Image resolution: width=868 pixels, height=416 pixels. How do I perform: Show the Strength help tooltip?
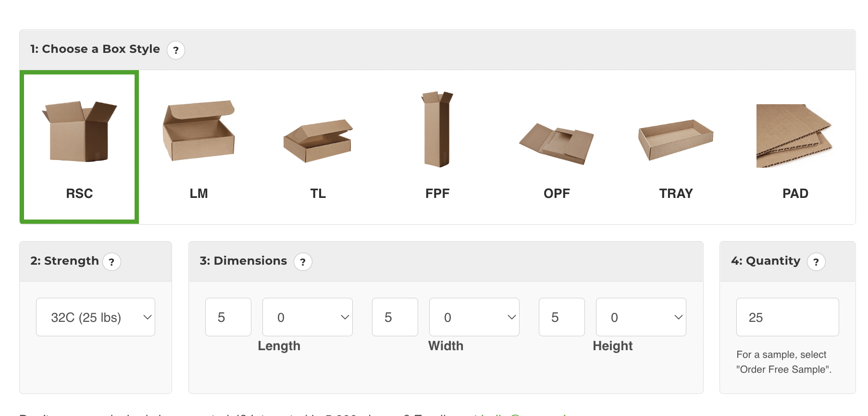[112, 262]
